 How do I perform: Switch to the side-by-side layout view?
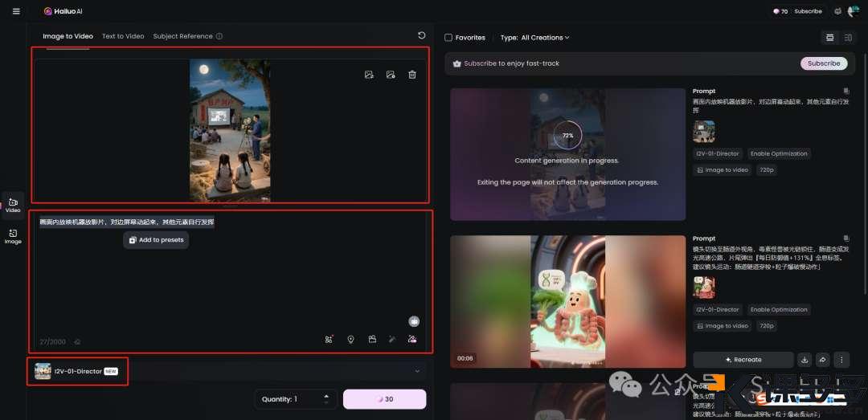849,38
